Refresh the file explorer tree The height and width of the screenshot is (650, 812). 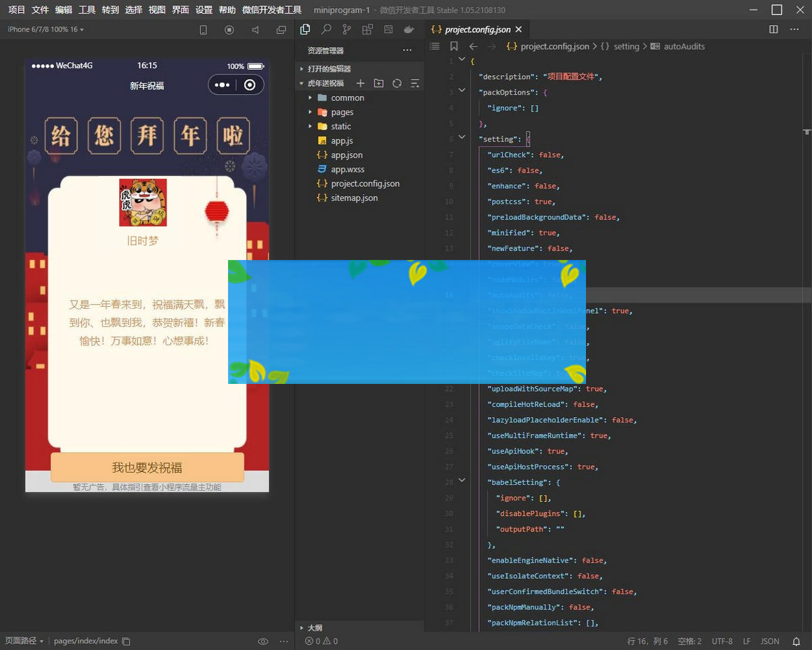[x=397, y=83]
